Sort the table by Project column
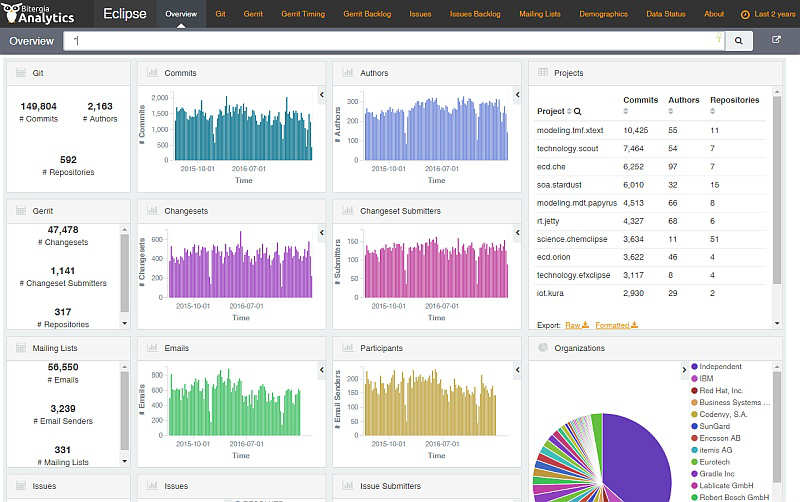Screen dimensions: 800x502 point(569,111)
